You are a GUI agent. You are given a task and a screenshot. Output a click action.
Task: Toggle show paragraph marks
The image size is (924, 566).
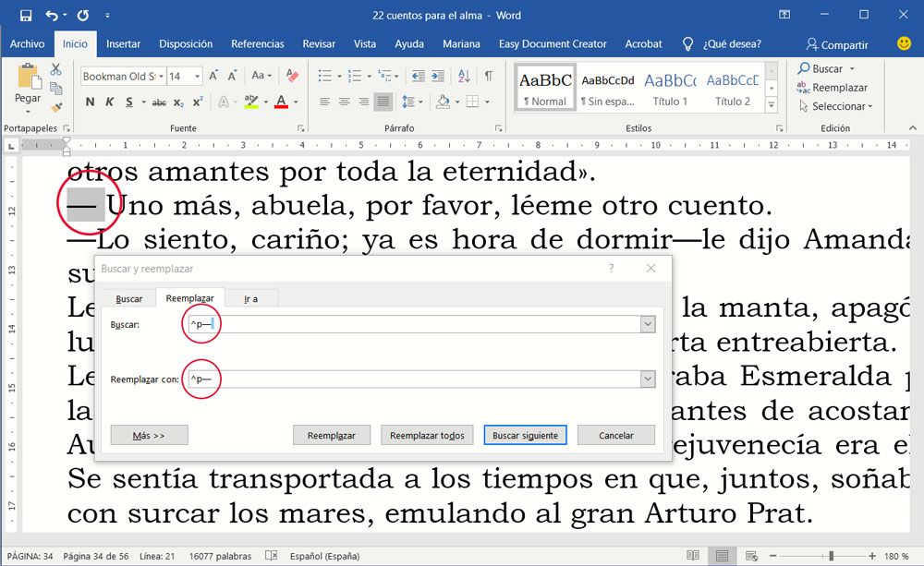(x=489, y=76)
